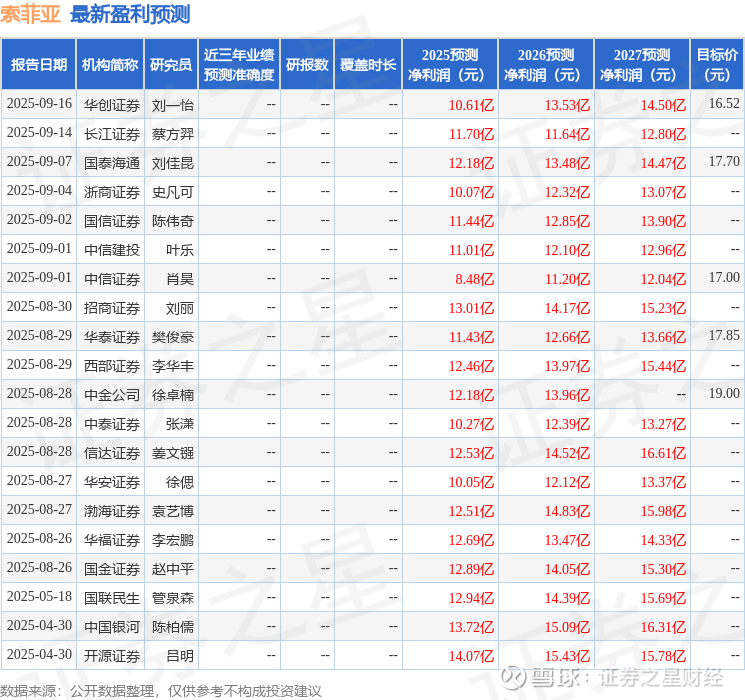Click analyst name 蔡方羿
This screenshot has width=745, height=700.
[173, 134]
